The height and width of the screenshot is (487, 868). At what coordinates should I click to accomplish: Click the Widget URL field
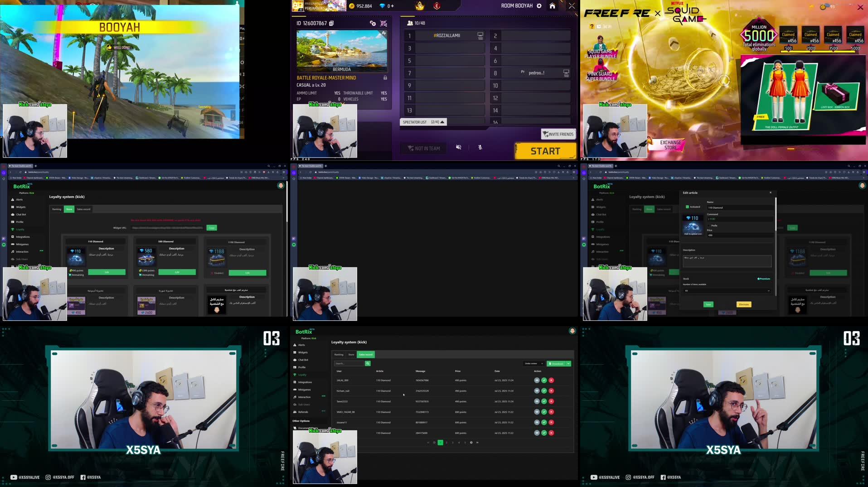coord(167,227)
